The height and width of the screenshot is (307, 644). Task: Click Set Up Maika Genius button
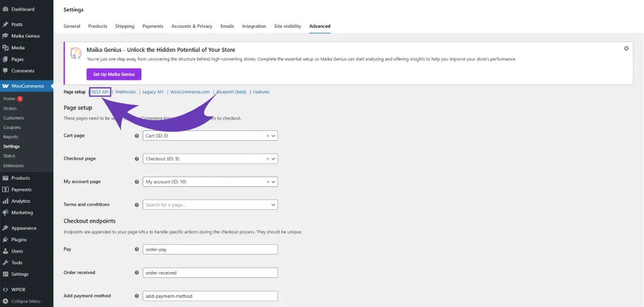(114, 74)
